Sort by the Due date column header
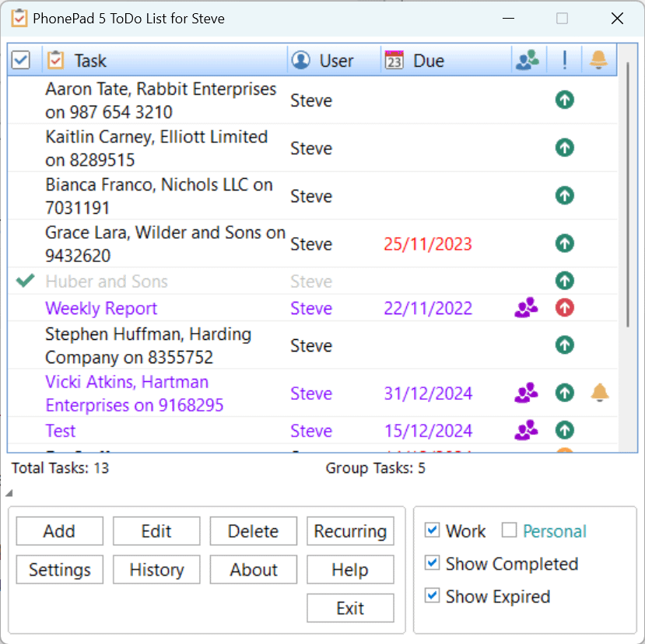Screen dimensions: 645x644 click(x=446, y=61)
